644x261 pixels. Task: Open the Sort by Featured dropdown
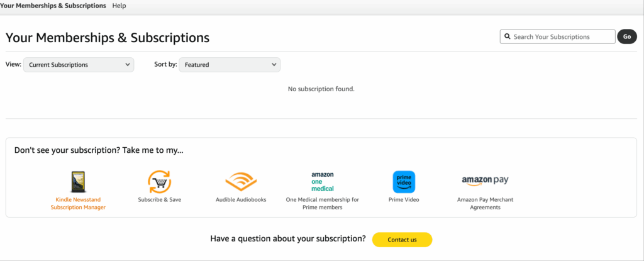pos(230,65)
